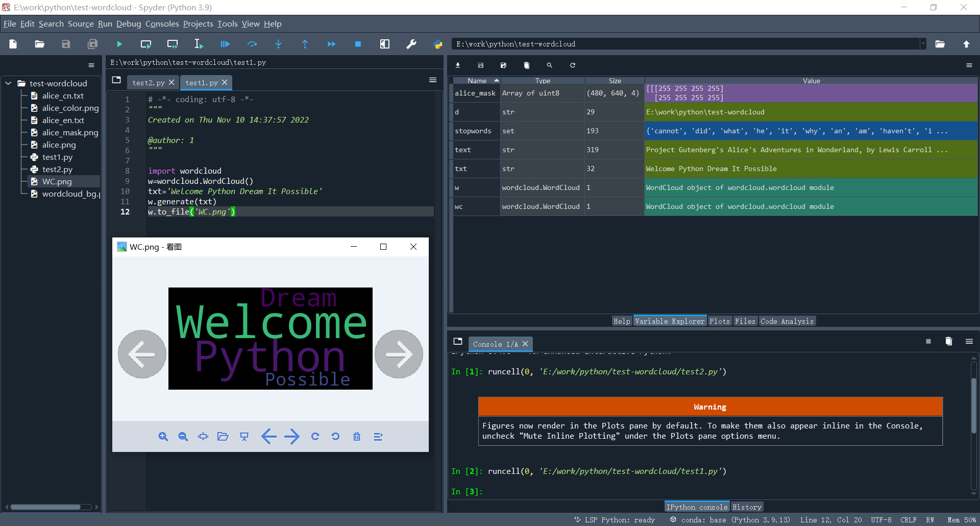The height and width of the screenshot is (526, 980).
Task: Click Remove all variables trash icon
Action: (x=527, y=65)
